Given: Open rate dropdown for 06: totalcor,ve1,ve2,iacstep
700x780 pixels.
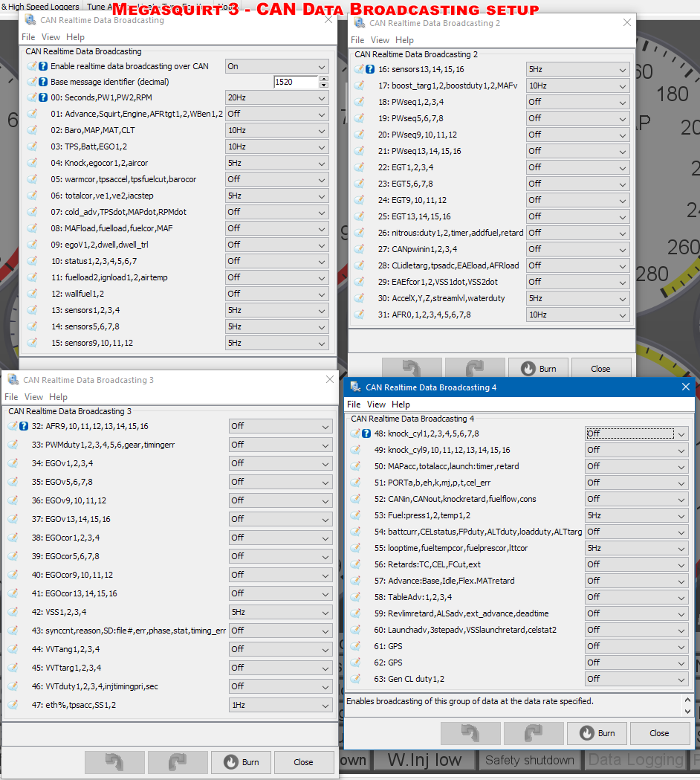Looking at the screenshot, I should [x=277, y=196].
